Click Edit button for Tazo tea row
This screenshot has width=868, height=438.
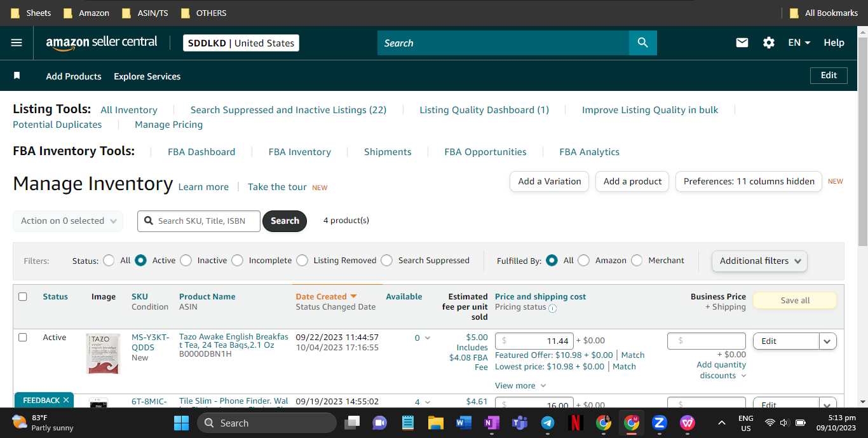click(x=786, y=341)
